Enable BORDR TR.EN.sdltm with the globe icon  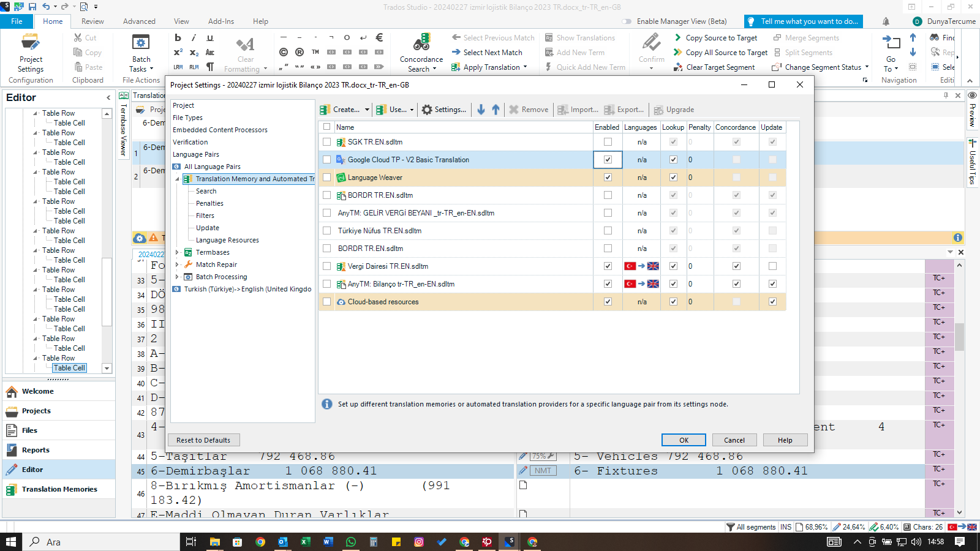point(608,195)
